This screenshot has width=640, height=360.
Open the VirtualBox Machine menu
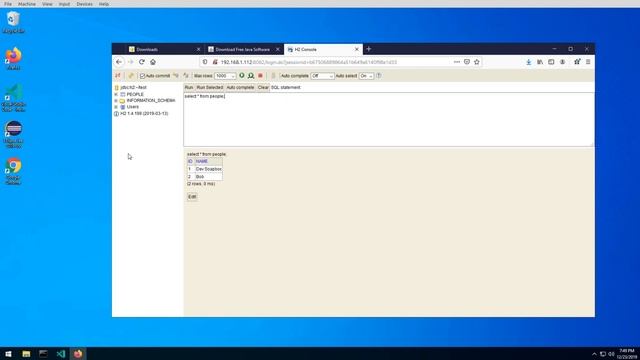(x=27, y=4)
